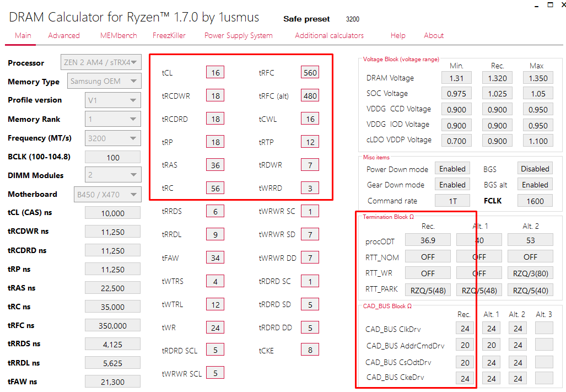Click the tRCDWR timing value box

[215, 95]
